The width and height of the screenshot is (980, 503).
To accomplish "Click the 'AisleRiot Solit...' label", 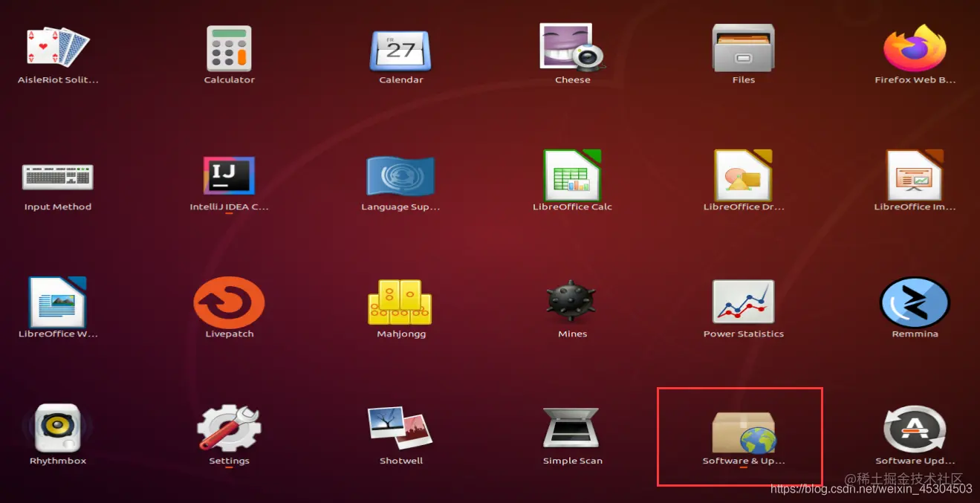I will pos(58,80).
